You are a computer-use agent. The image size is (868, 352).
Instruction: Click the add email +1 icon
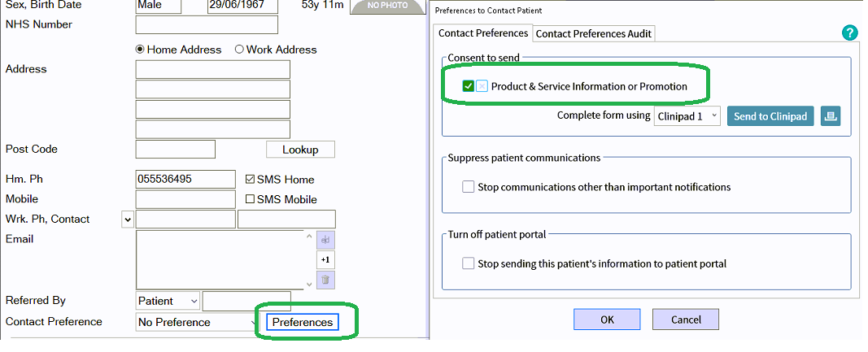pos(325,259)
